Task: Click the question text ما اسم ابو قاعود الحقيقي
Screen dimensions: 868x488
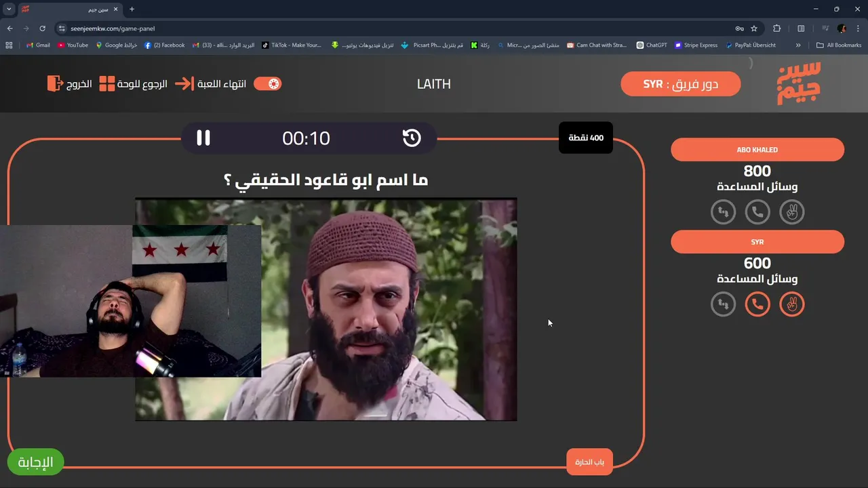Action: (x=325, y=180)
